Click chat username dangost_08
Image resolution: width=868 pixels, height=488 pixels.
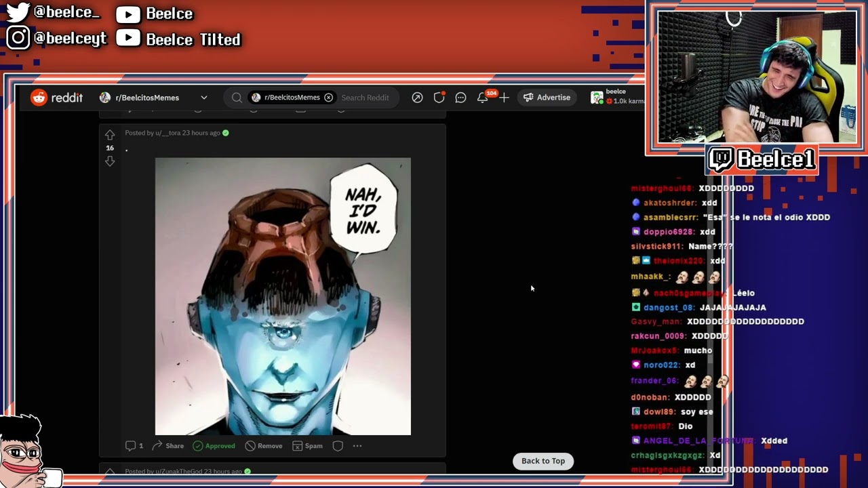pos(669,308)
